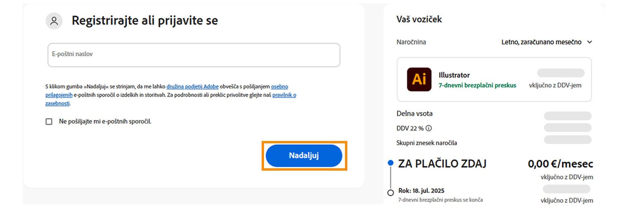This screenshot has width=644, height=208.
Task: Open the Letno, zaračunano mesečno dropdown text
Action: 541,42
